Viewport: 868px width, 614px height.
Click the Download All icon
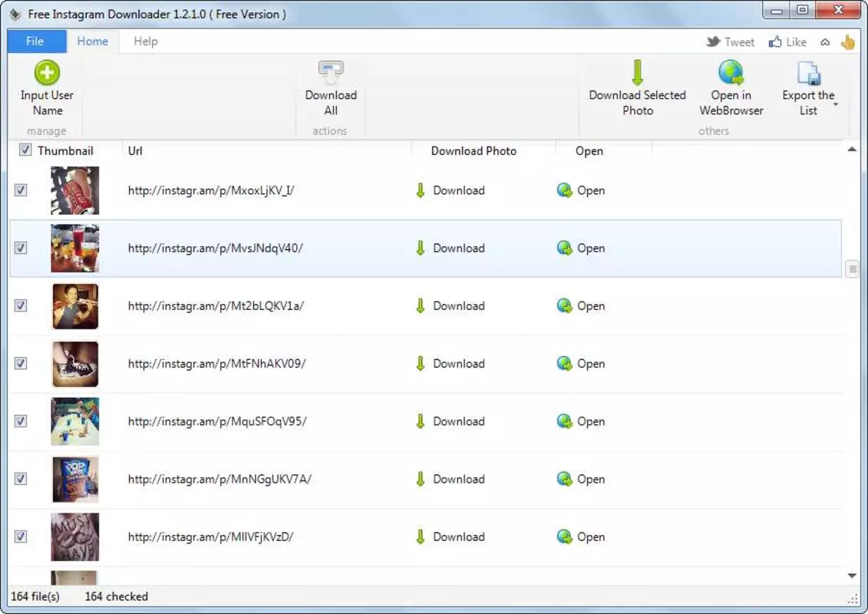click(x=331, y=72)
